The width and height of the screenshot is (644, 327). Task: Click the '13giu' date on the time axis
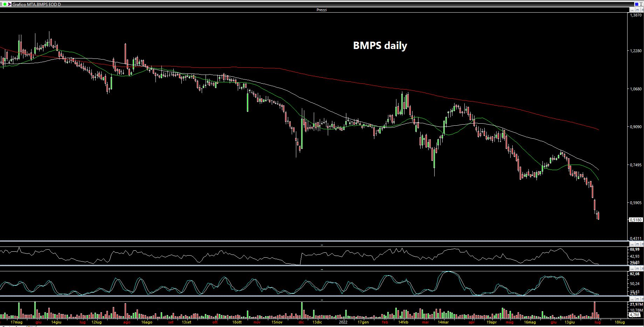click(569, 322)
